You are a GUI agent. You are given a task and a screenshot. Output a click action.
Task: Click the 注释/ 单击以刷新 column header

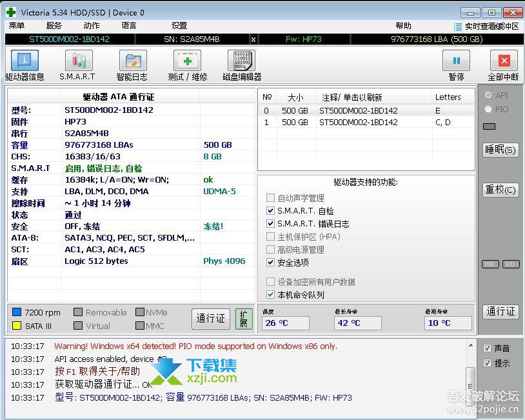[x=373, y=97]
